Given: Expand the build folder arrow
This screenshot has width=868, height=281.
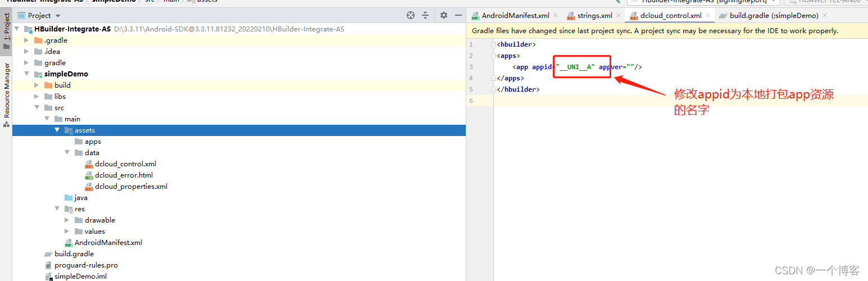Looking at the screenshot, I should pyautogui.click(x=37, y=85).
